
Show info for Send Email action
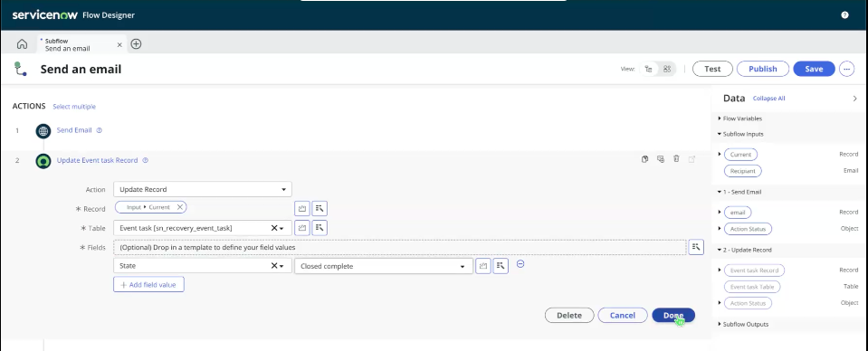point(99,130)
